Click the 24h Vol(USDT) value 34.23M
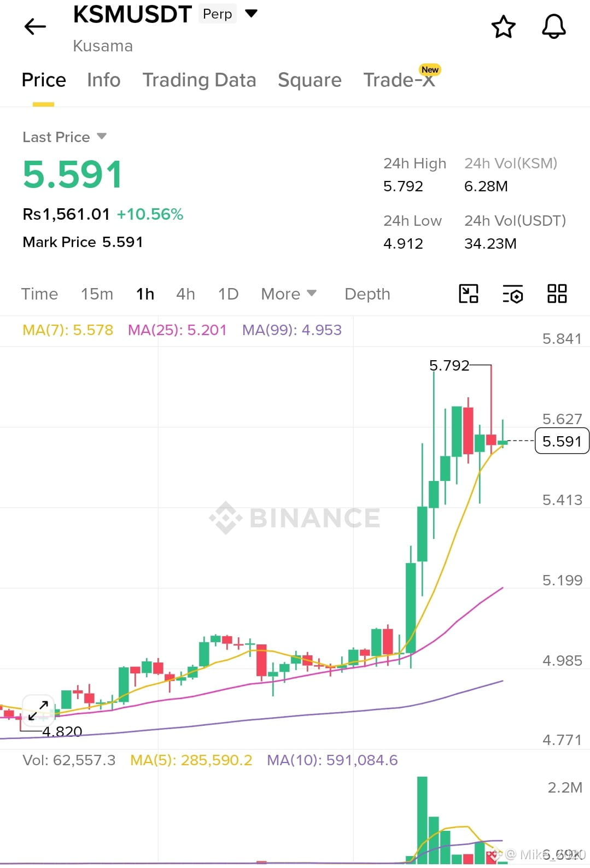This screenshot has height=868, width=590. pyautogui.click(x=490, y=244)
